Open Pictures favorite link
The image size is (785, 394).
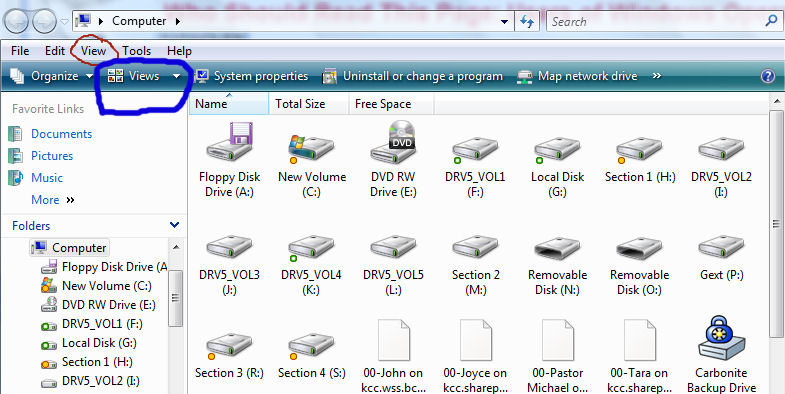point(52,156)
